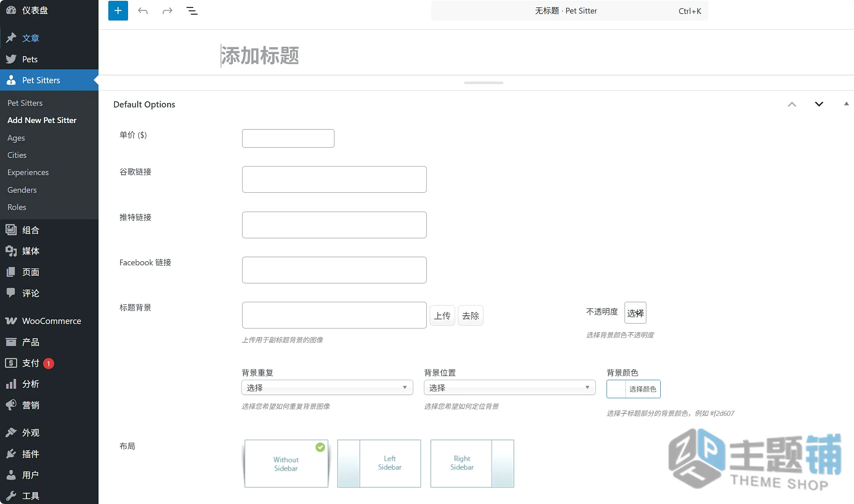
Task: Open the Pet Sitters submenu list
Action: (25, 103)
